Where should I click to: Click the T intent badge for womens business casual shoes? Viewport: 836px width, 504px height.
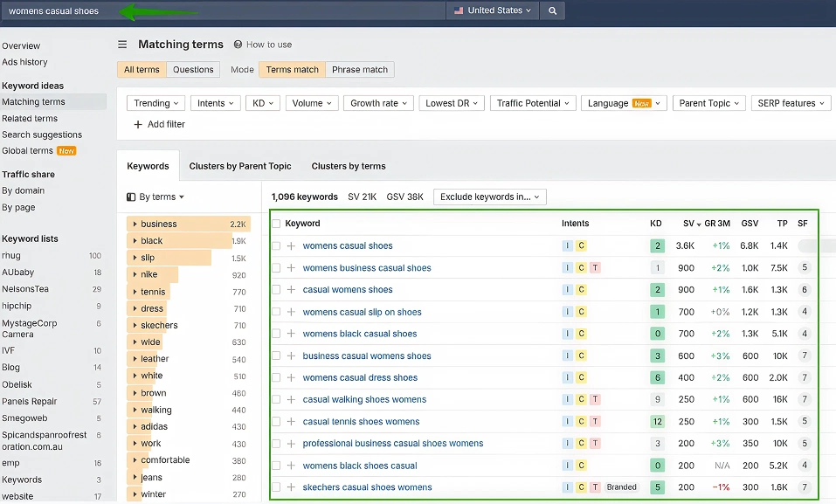click(x=595, y=268)
